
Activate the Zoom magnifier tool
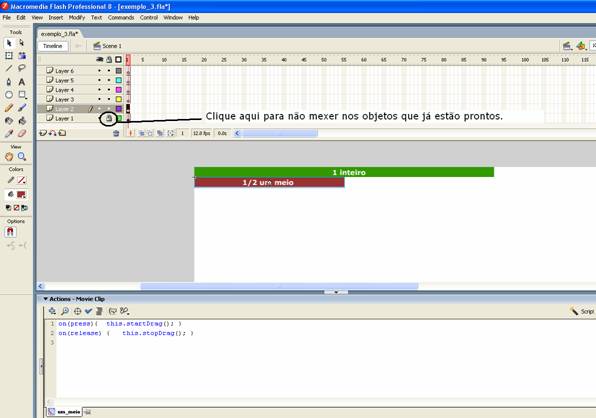[22, 156]
